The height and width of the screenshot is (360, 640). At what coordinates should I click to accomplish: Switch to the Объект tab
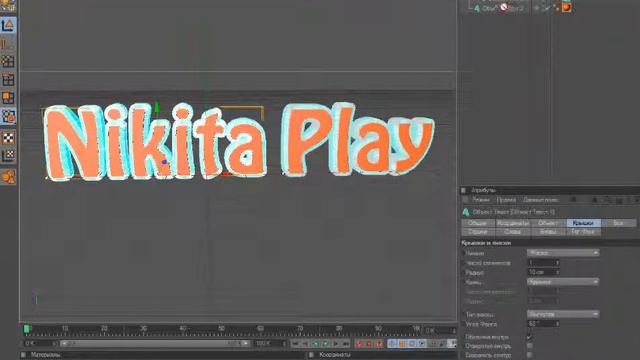click(548, 223)
